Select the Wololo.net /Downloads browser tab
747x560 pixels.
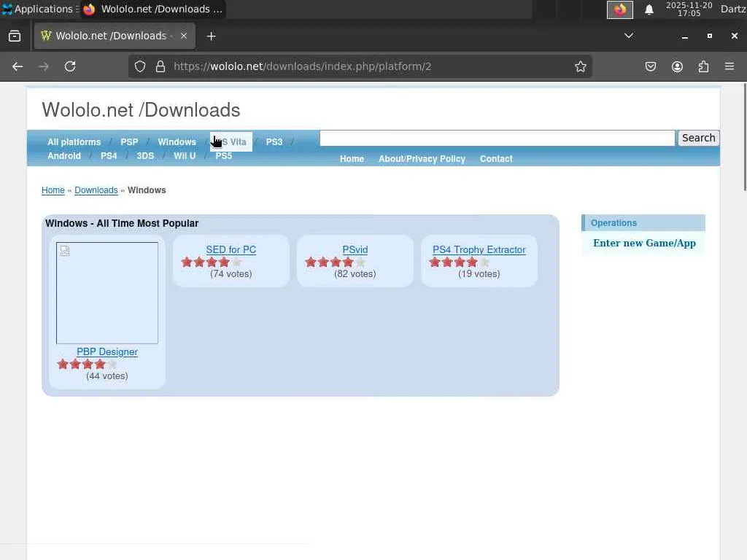pyautogui.click(x=115, y=36)
